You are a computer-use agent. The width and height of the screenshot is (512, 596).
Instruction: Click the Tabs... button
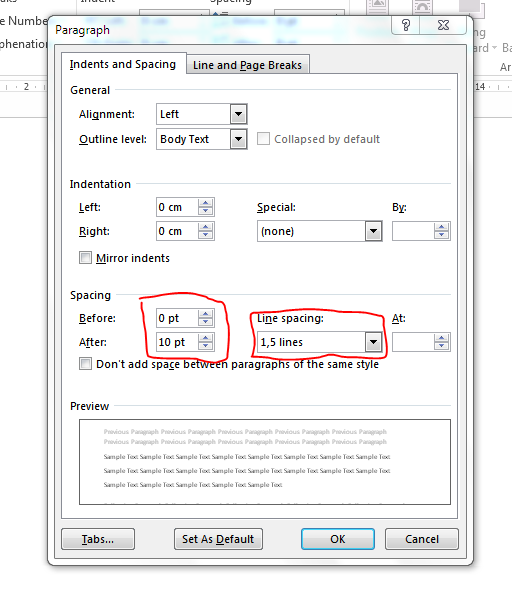[98, 539]
